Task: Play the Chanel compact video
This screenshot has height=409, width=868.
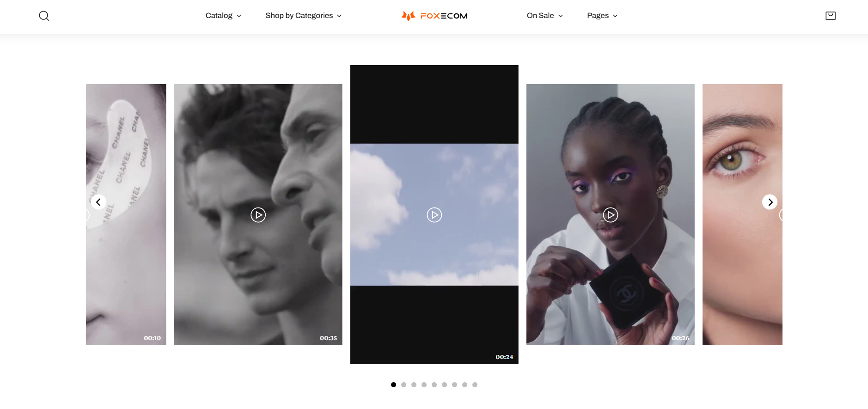Action: (x=610, y=215)
